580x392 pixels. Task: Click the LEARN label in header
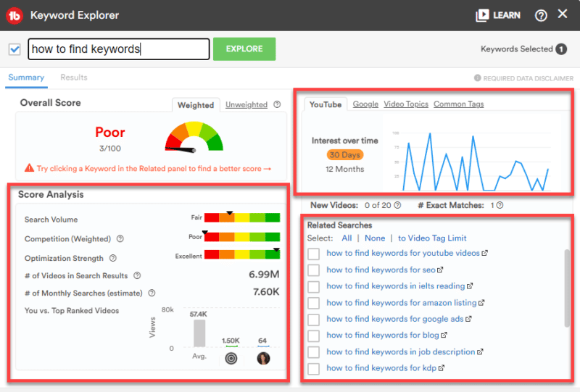pyautogui.click(x=507, y=15)
